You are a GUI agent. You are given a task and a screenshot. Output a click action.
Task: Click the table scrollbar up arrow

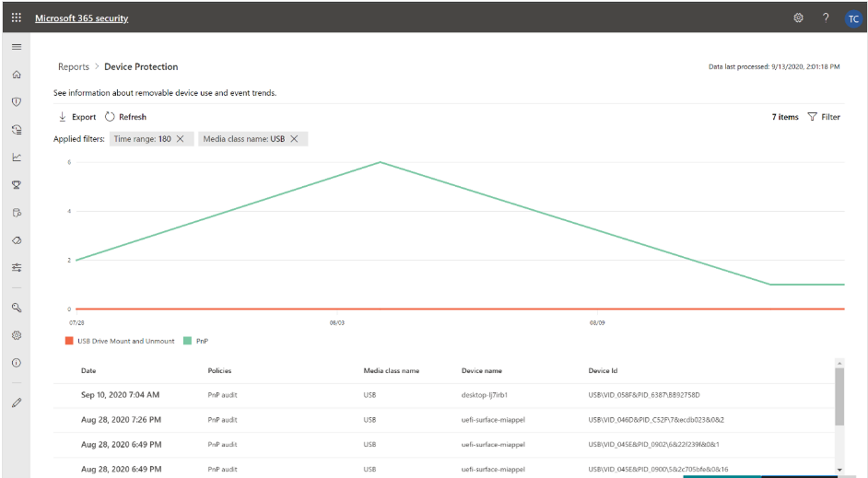point(839,363)
